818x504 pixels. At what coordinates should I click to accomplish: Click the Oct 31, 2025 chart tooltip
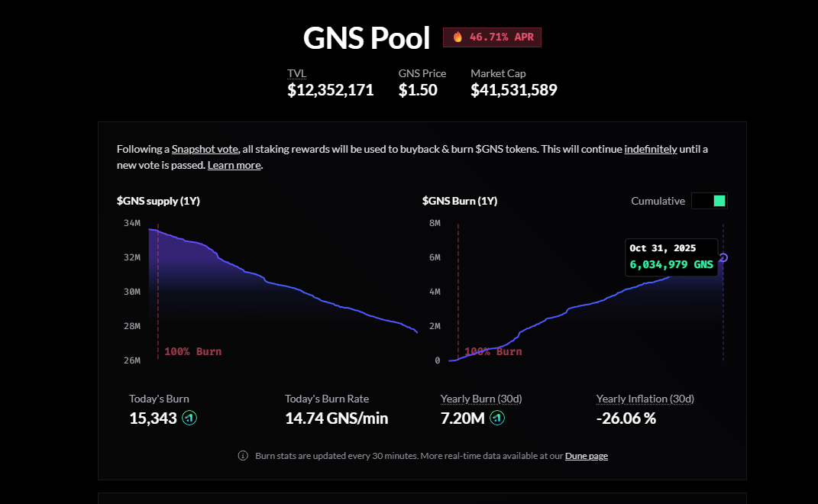671,257
